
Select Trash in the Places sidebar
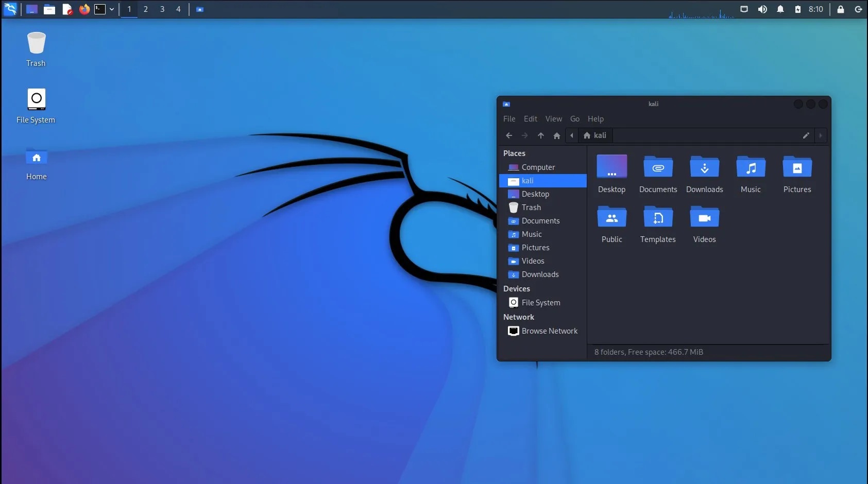(531, 207)
